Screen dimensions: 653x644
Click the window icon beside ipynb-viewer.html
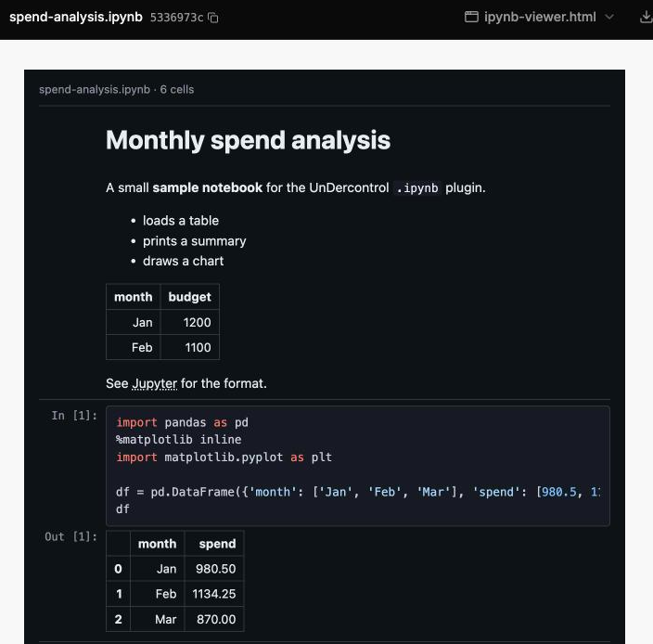pos(471,17)
